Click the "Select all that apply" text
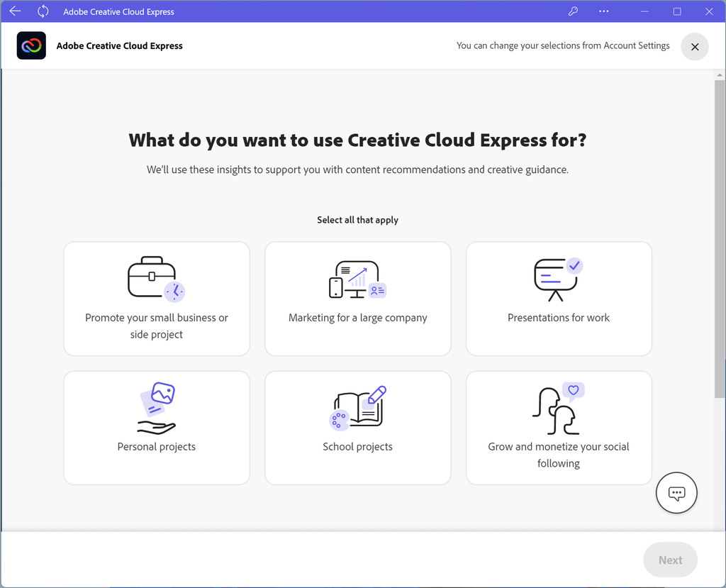 357,220
